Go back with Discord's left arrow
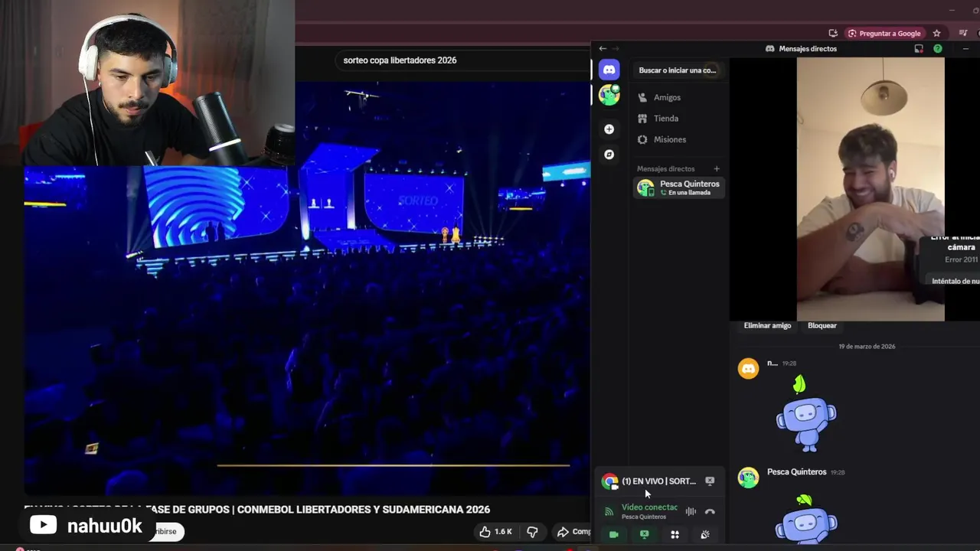 (603, 48)
